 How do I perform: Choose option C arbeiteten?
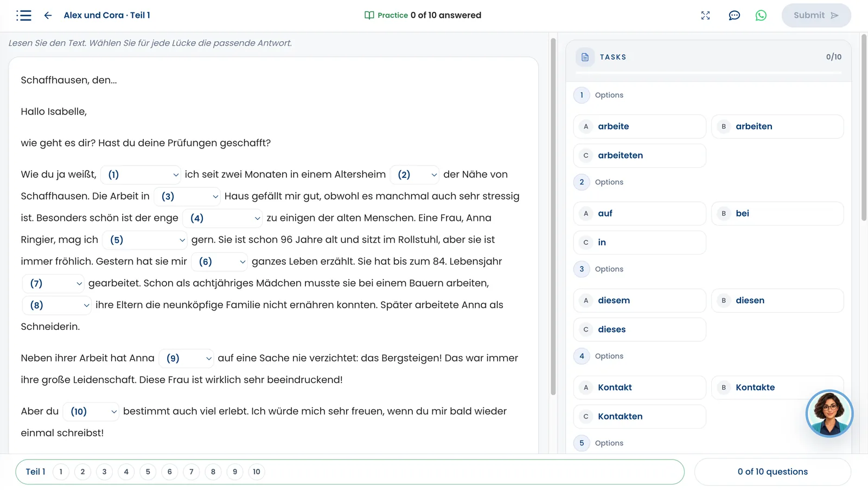(640, 155)
